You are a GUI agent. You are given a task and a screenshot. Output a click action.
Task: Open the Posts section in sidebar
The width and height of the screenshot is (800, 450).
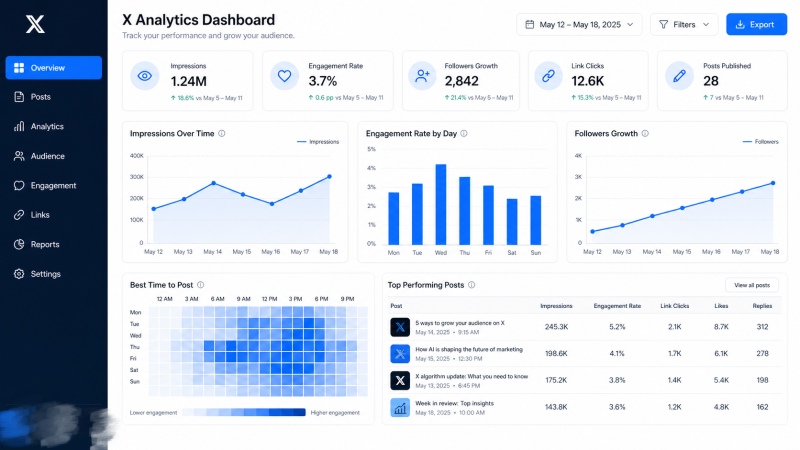(x=41, y=97)
